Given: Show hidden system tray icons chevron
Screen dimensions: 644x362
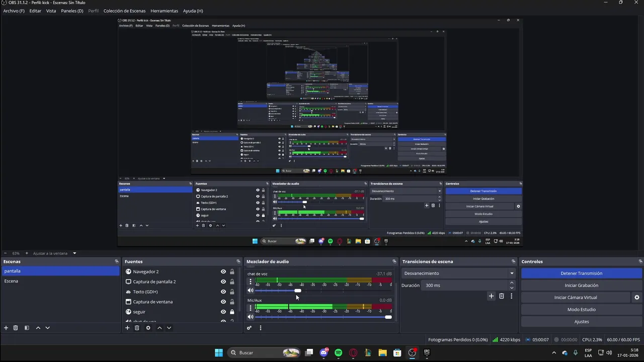Looking at the screenshot, I should (554, 352).
